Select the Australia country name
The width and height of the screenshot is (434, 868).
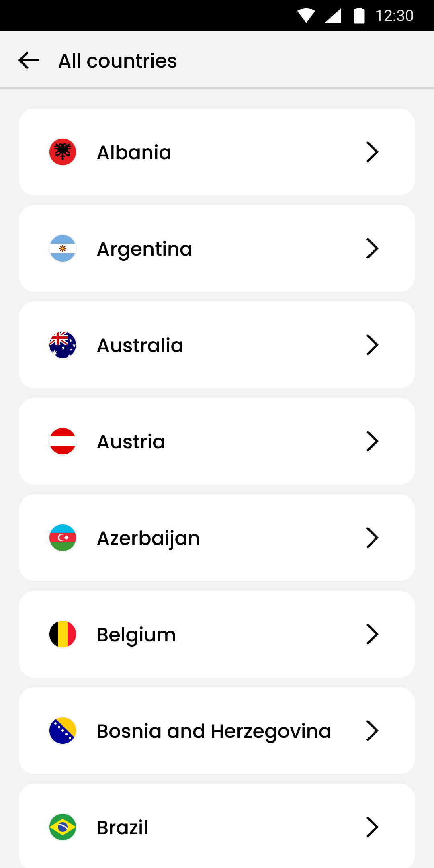(x=140, y=345)
